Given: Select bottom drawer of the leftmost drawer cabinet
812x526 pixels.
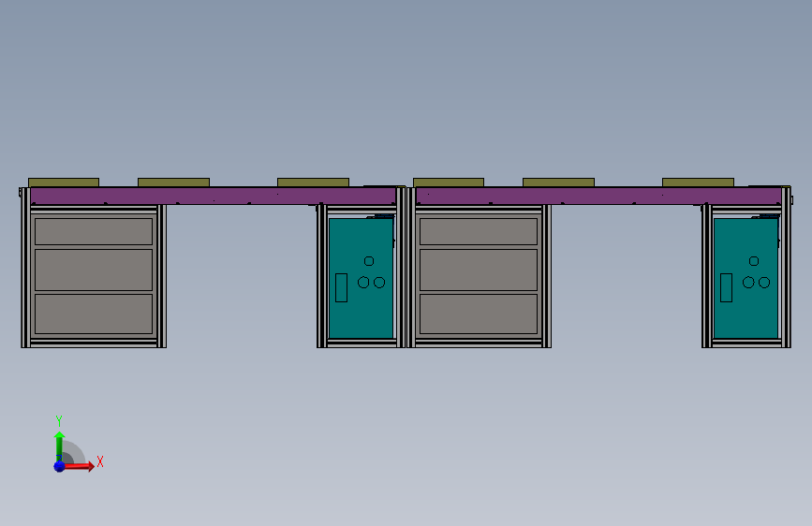Looking at the screenshot, I should (94, 314).
